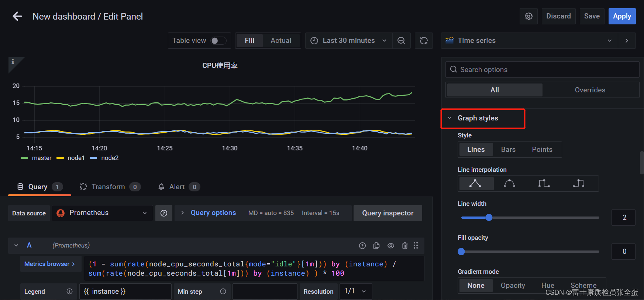Image resolution: width=644 pixels, height=300 pixels.
Task: Open the Resolution 1/1 dropdown
Action: coord(356,292)
